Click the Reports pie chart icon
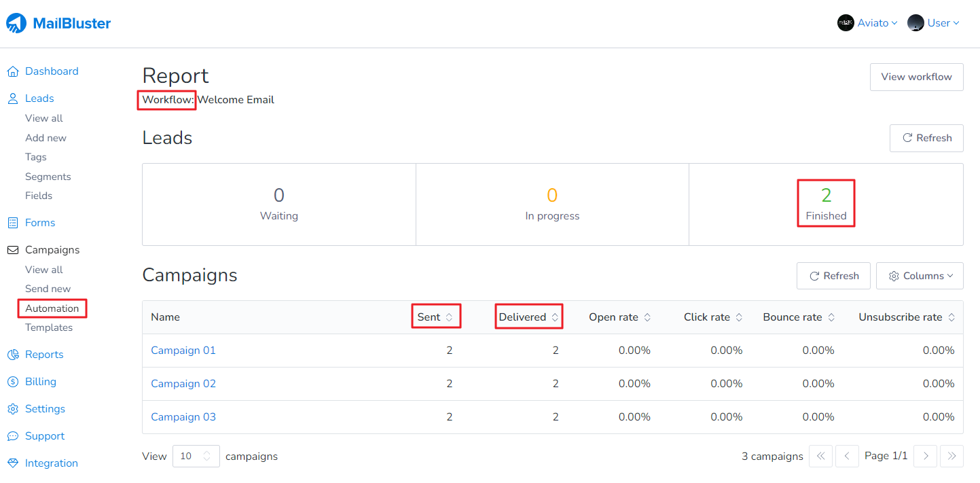 (13, 355)
